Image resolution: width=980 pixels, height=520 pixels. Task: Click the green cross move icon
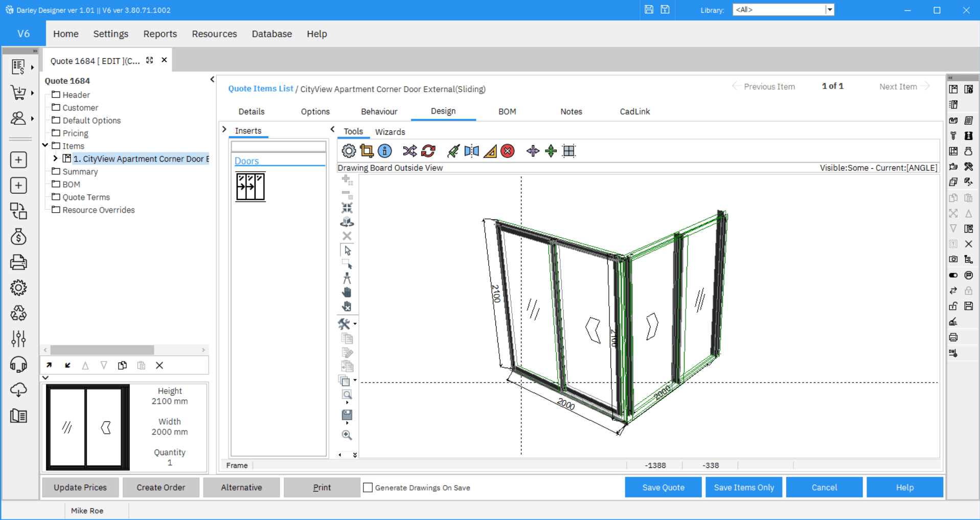pyautogui.click(x=551, y=151)
